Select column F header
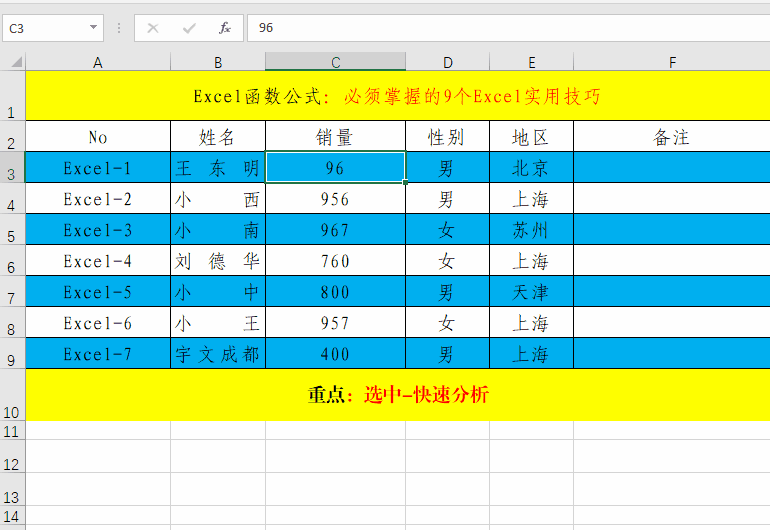The image size is (770, 530). [x=672, y=62]
